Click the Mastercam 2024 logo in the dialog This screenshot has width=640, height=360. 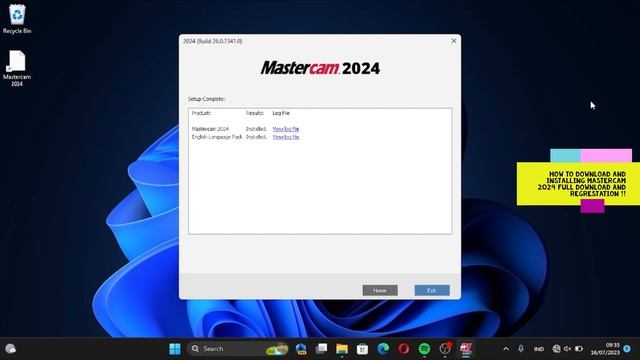(x=320, y=68)
